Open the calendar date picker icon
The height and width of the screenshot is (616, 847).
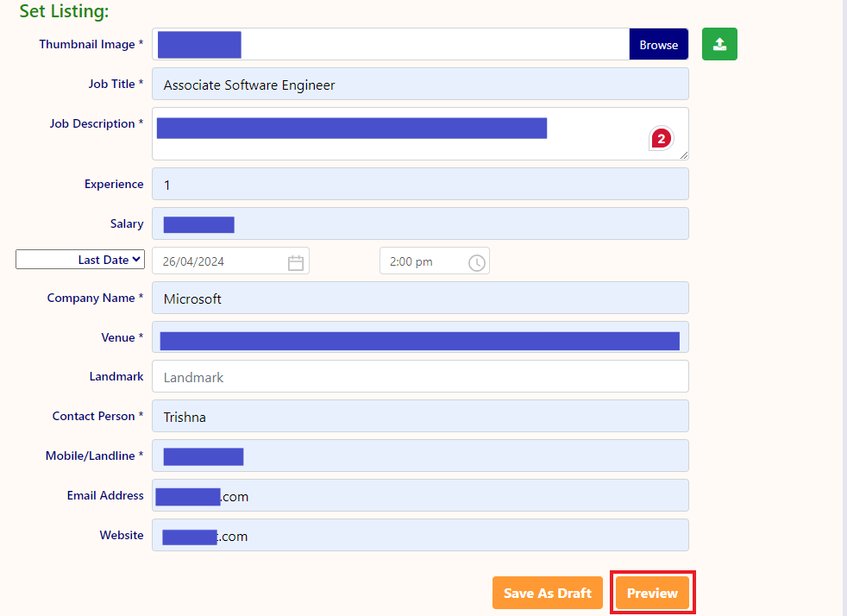(x=296, y=262)
